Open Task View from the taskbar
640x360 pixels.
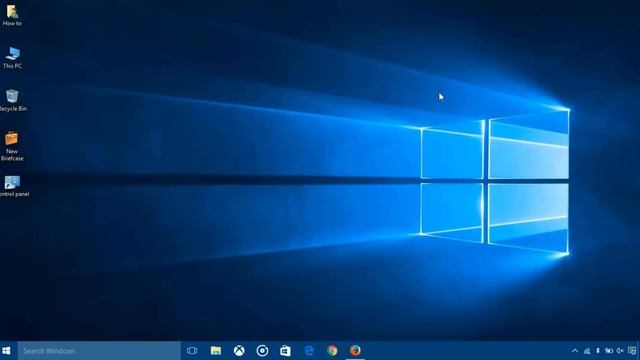click(x=192, y=351)
